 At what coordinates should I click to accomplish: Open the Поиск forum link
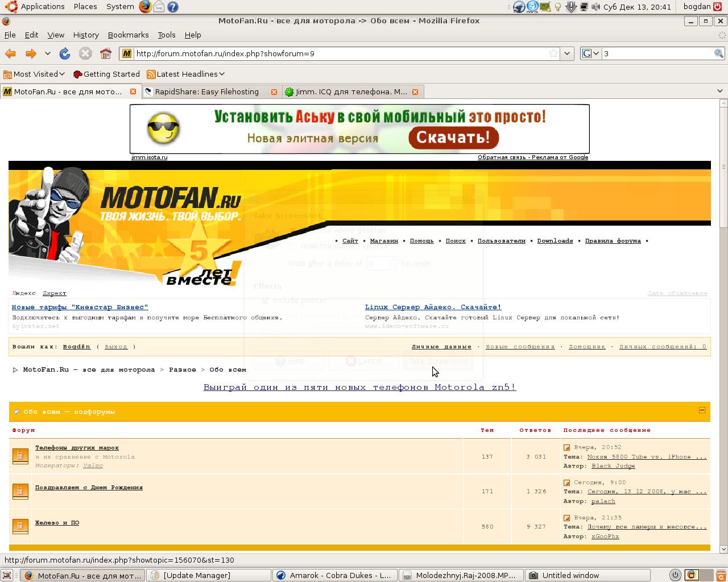click(456, 240)
